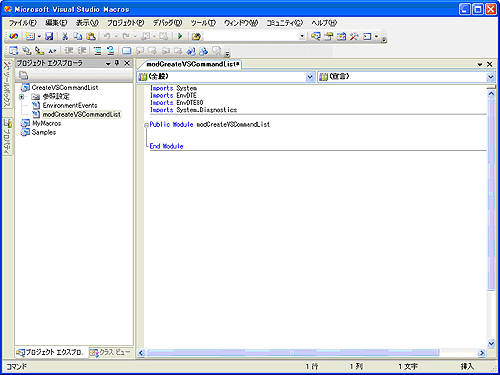This screenshot has height=375, width=500.
Task: Click the Undo arrow icon
Action: click(x=107, y=36)
